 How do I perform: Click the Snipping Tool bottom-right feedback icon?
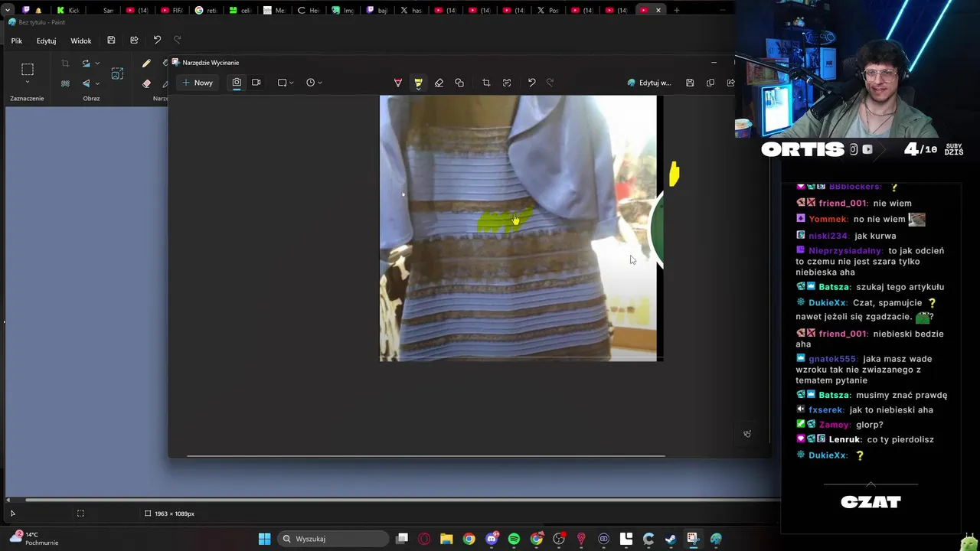tap(747, 434)
